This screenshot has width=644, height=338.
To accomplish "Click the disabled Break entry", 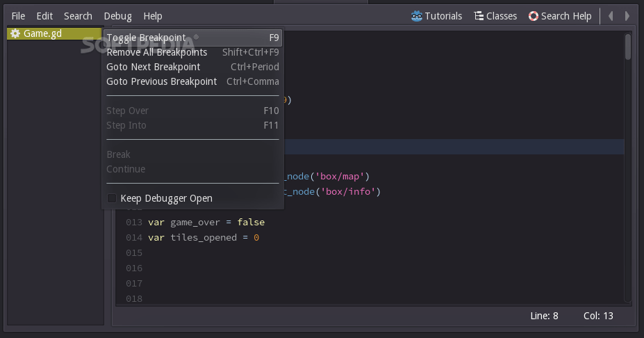I will 192,154.
